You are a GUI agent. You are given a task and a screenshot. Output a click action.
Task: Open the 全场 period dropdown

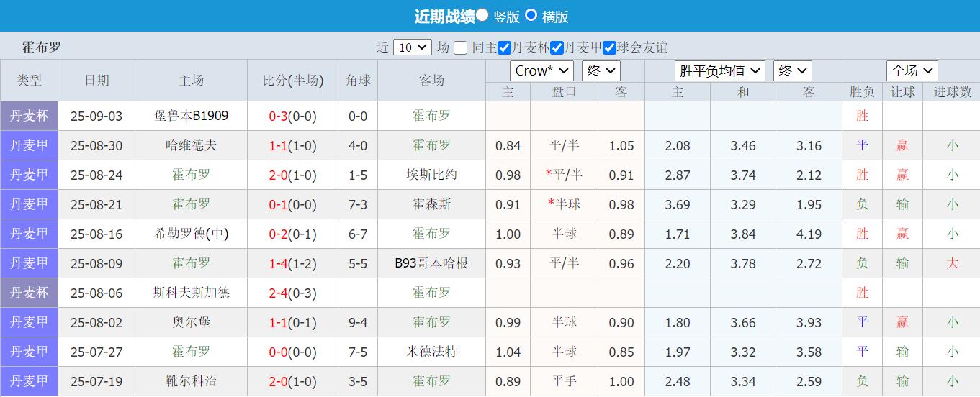912,70
